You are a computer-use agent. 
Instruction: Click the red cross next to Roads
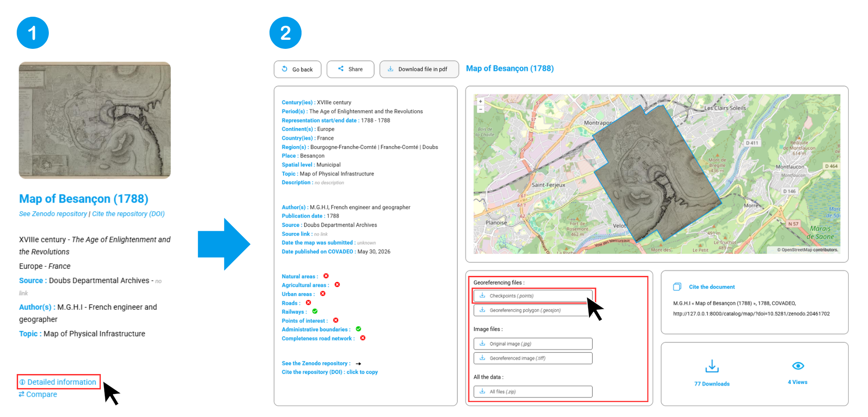[308, 303]
